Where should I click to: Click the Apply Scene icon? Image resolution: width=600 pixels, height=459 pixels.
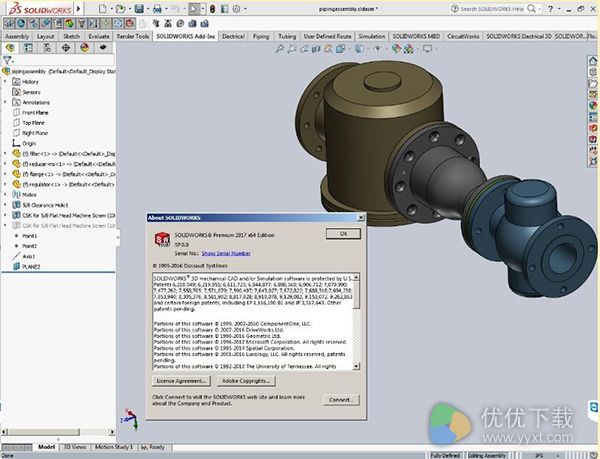[x=408, y=49]
